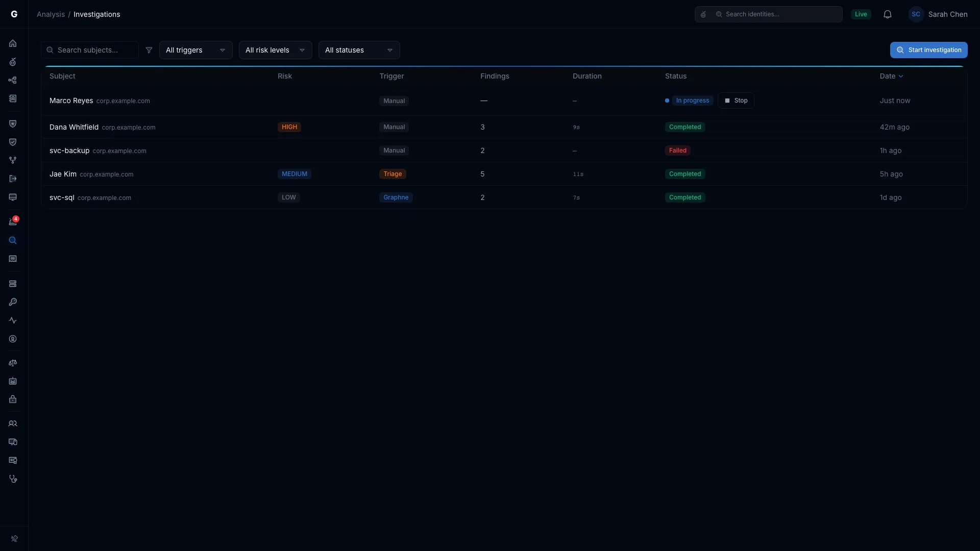The height and width of the screenshot is (551, 980).
Task: Click the Subject column header
Action: pos(62,76)
